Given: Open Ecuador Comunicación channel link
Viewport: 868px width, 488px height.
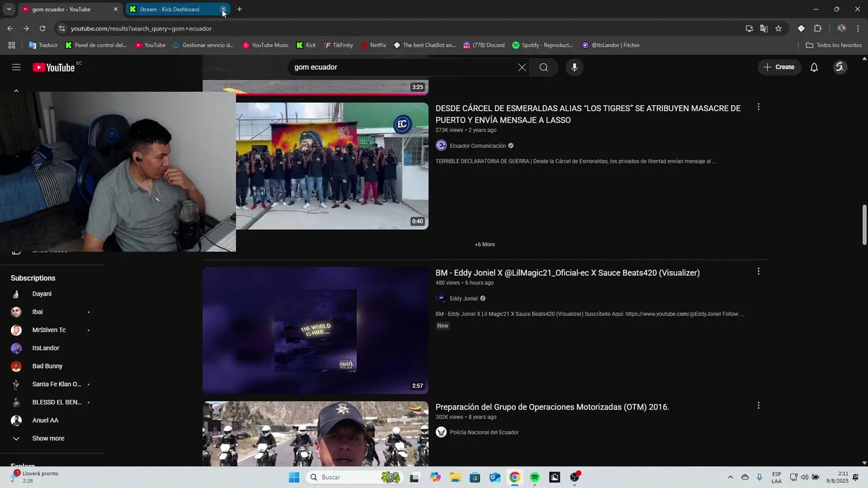Looking at the screenshot, I should pyautogui.click(x=477, y=146).
